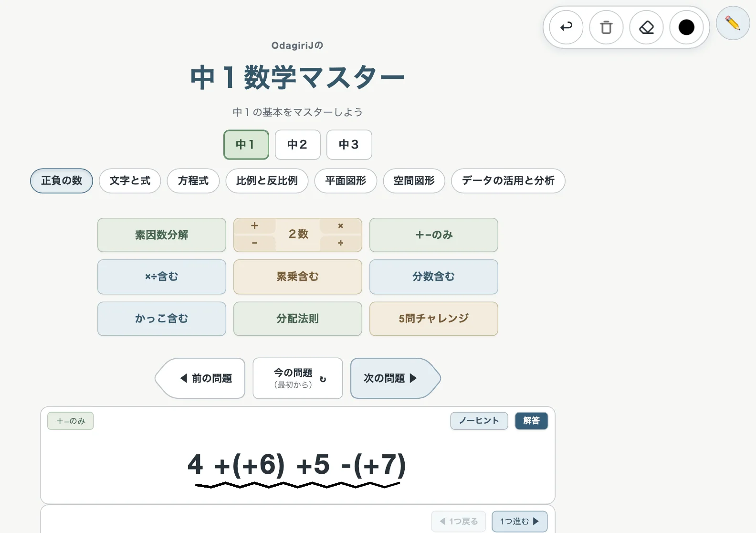
Task: Start the 累乗含む practice
Action: [298, 277]
